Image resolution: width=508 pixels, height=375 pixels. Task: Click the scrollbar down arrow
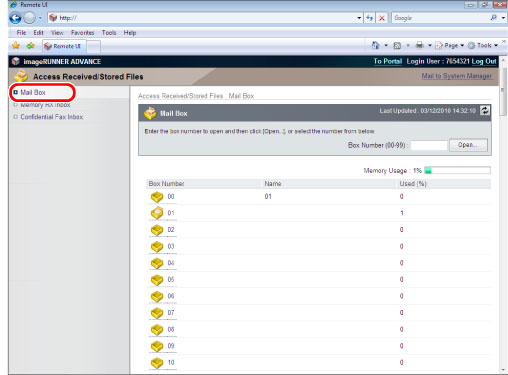tap(503, 370)
